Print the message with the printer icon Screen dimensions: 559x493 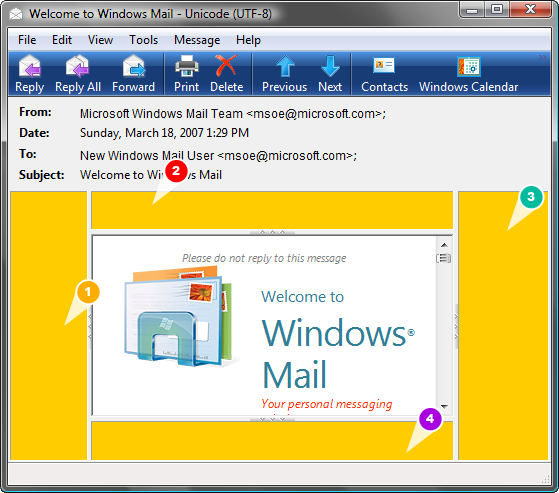pos(186,66)
